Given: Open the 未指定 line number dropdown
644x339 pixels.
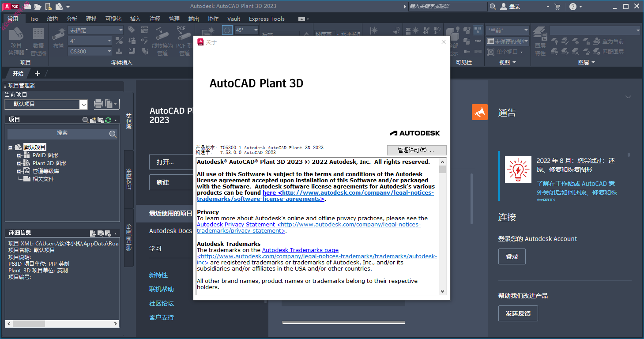Looking at the screenshot, I should pyautogui.click(x=121, y=30).
